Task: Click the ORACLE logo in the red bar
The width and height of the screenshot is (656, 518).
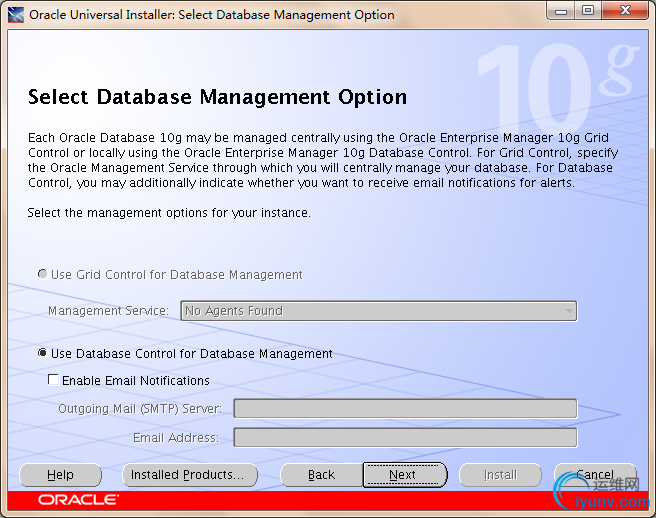Action: (x=78, y=500)
